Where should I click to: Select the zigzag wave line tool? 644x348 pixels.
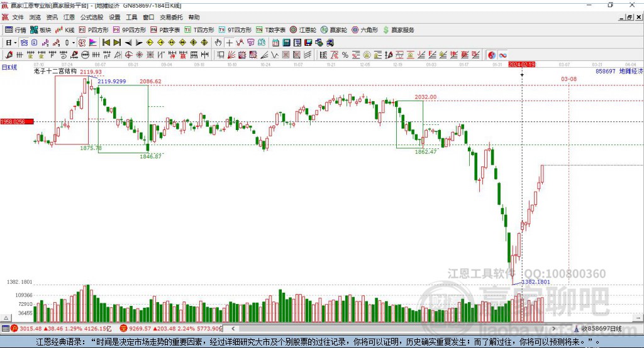click(275, 55)
